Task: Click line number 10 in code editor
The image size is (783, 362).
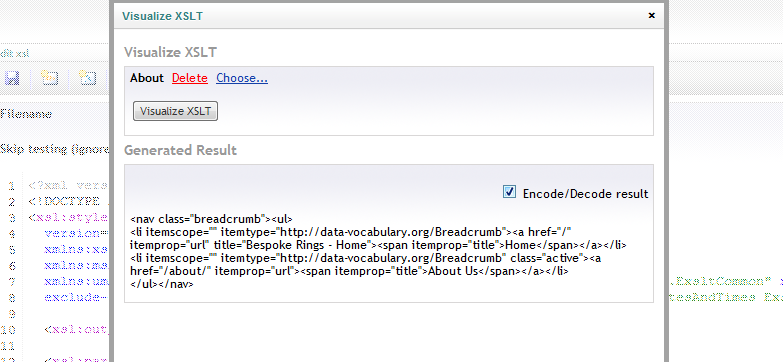Action: (9, 330)
